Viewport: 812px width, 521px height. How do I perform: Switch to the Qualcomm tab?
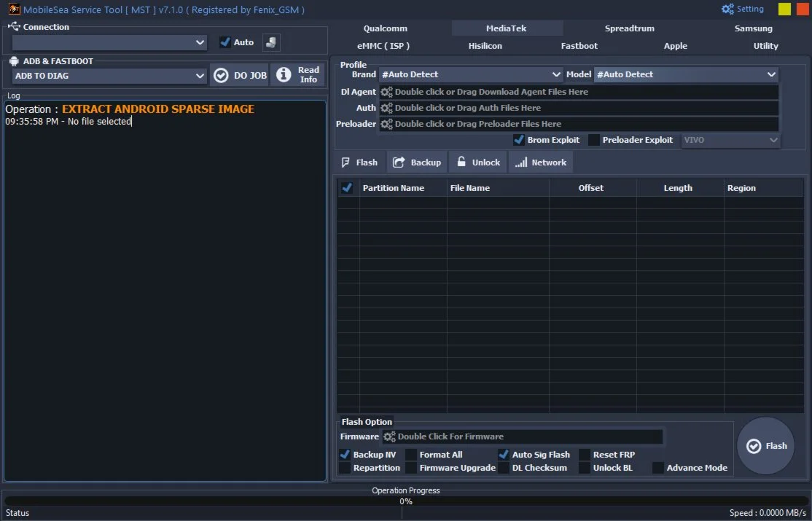coord(386,28)
